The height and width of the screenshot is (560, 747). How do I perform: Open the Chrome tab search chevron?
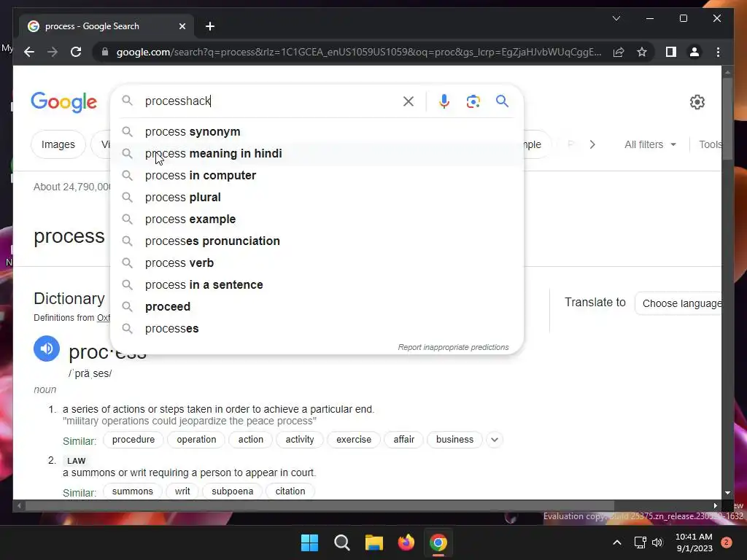pos(616,18)
